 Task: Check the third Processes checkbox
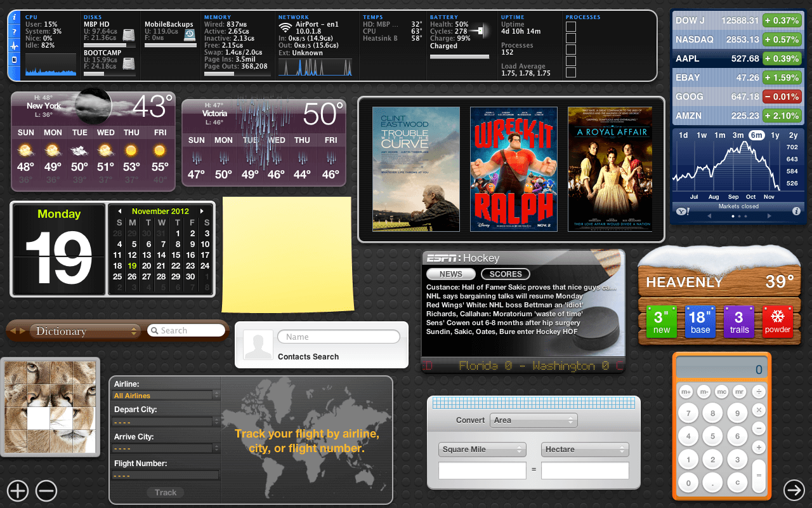(571, 50)
